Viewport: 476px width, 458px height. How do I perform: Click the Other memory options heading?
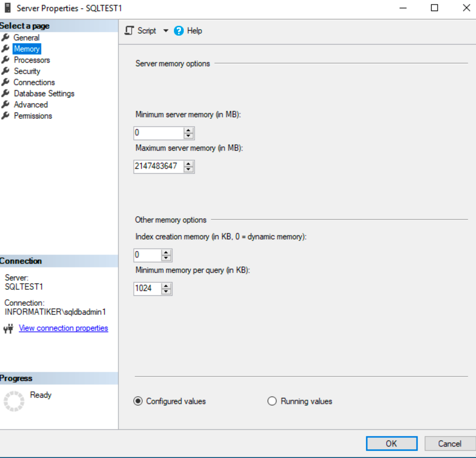click(x=171, y=220)
